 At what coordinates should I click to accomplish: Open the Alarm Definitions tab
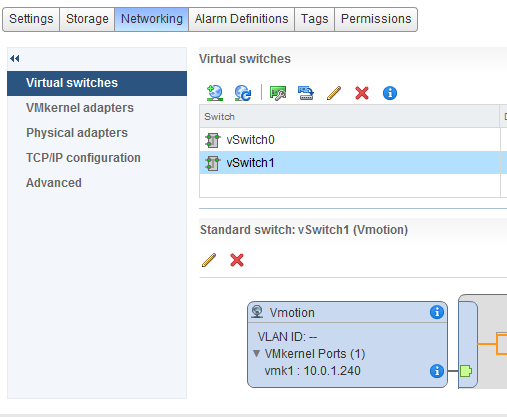(241, 19)
